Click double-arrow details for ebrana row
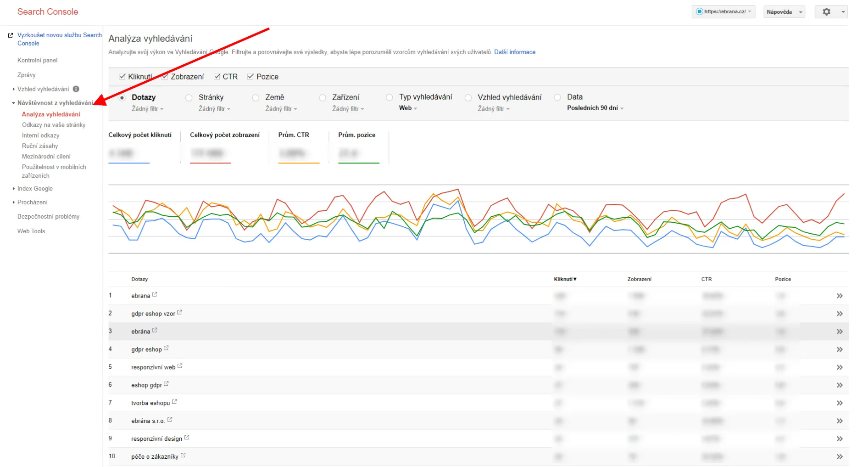Image resolution: width=868 pixels, height=467 pixels. point(840,296)
